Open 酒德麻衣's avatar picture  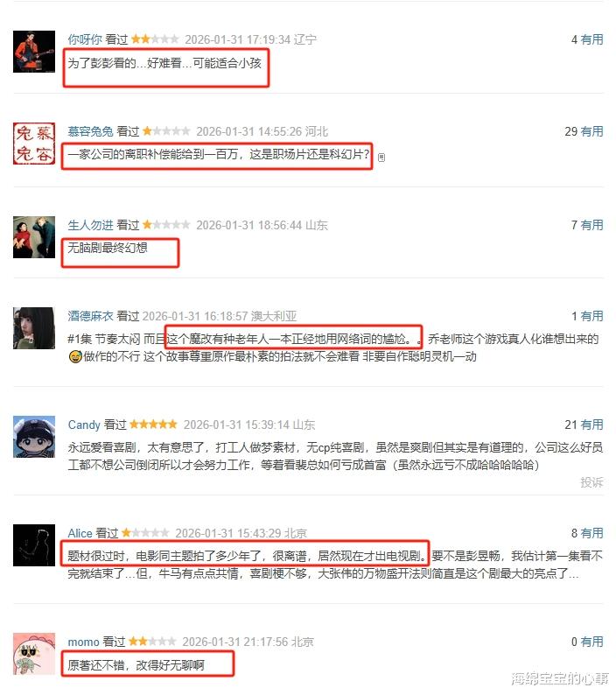[x=34, y=328]
